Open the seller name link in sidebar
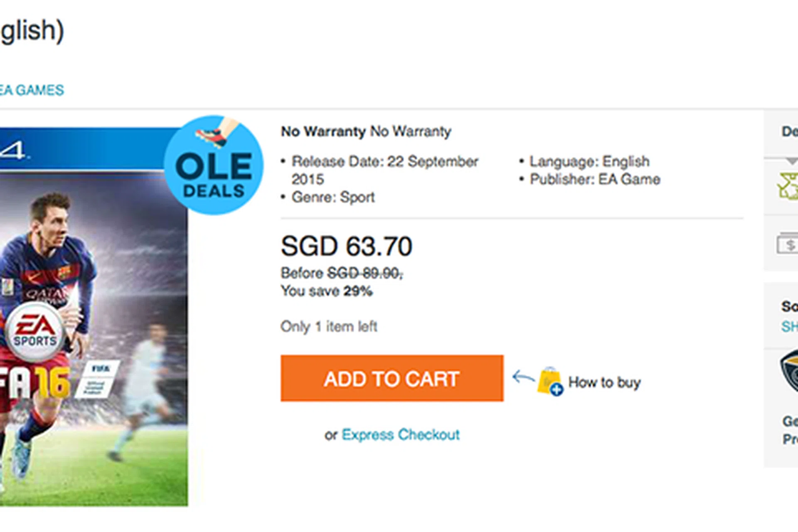Image resolution: width=798 pixels, height=532 pixels. [x=790, y=327]
